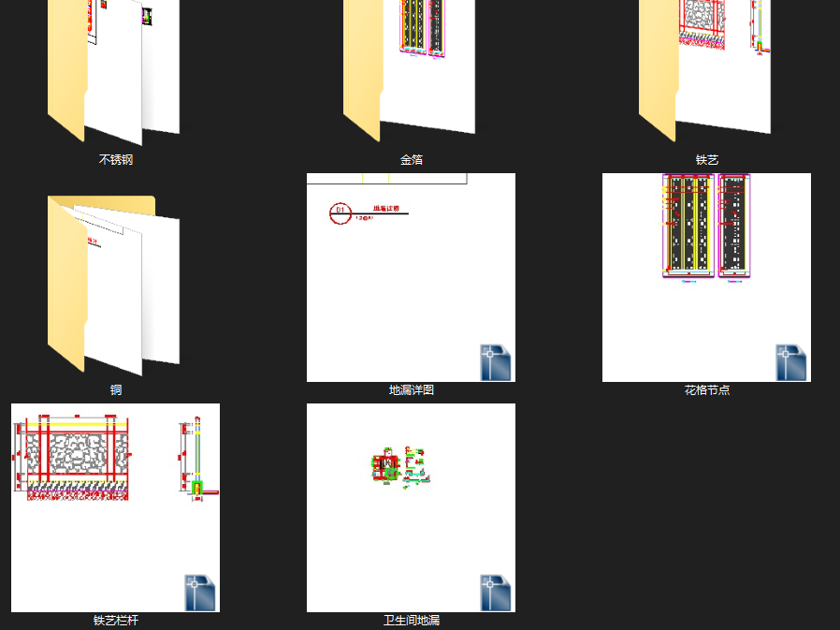Click the DWG badge on 卫生间地漏
The width and height of the screenshot is (840, 630).
click(x=496, y=593)
